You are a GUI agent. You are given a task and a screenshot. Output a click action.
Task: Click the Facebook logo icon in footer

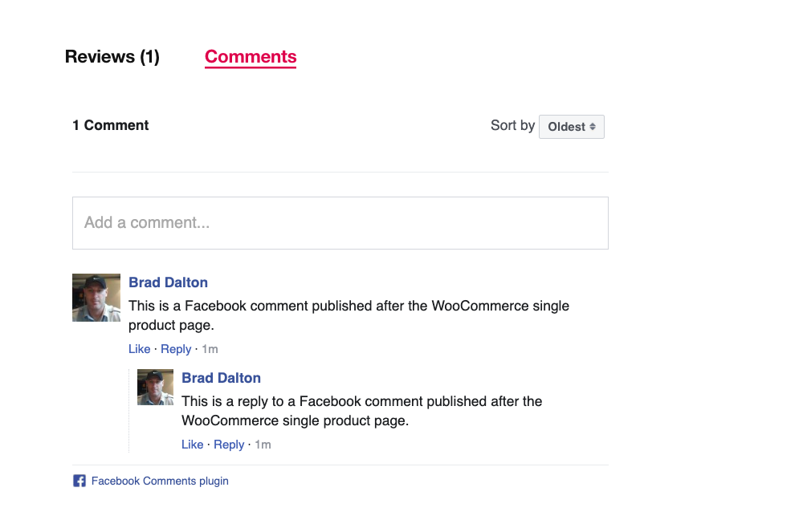point(79,481)
